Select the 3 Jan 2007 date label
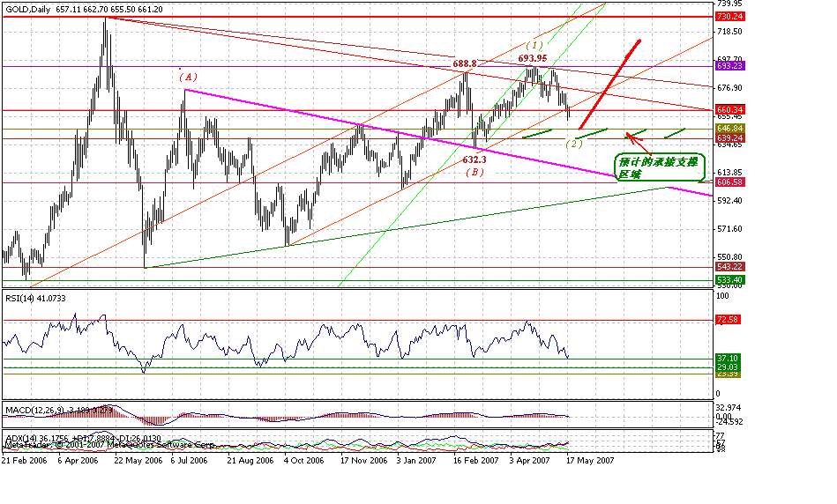Image resolution: width=837 pixels, height=504 pixels. click(x=416, y=460)
